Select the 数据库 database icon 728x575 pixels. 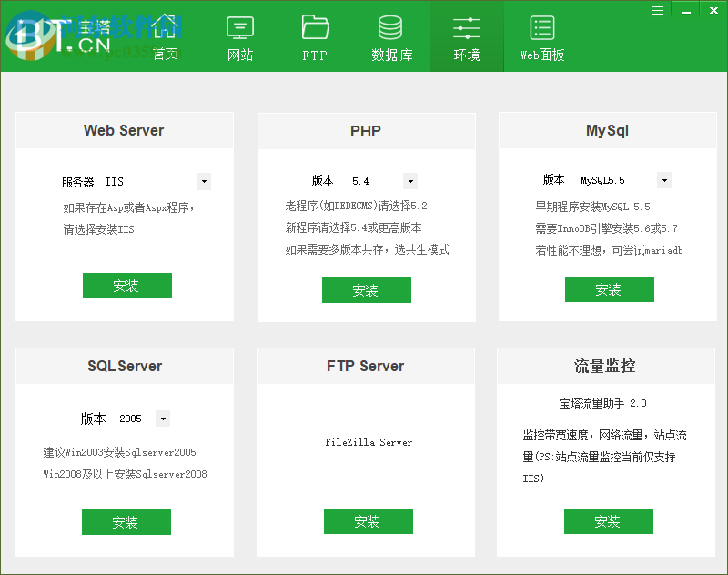pos(390,36)
